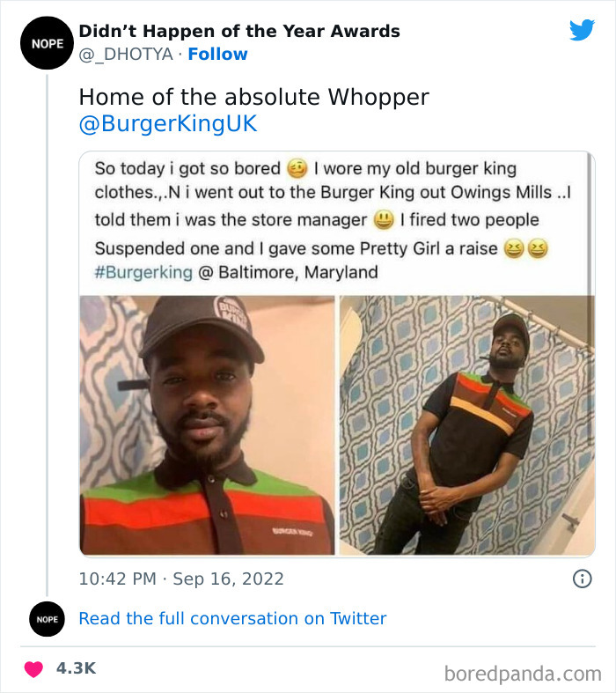Open the 10:42 PM Sep 16, 2022 timestamp
Viewport: 616px width, 693px height.
pos(181,579)
